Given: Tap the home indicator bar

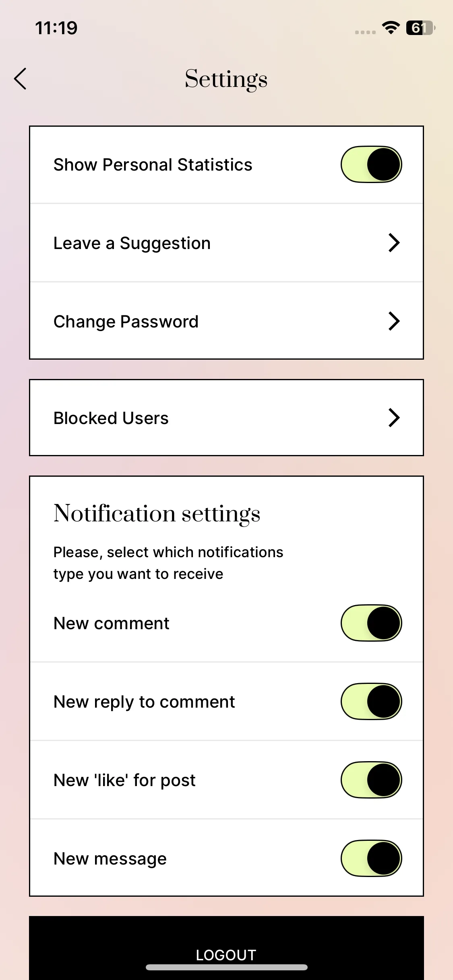Looking at the screenshot, I should 226,967.
